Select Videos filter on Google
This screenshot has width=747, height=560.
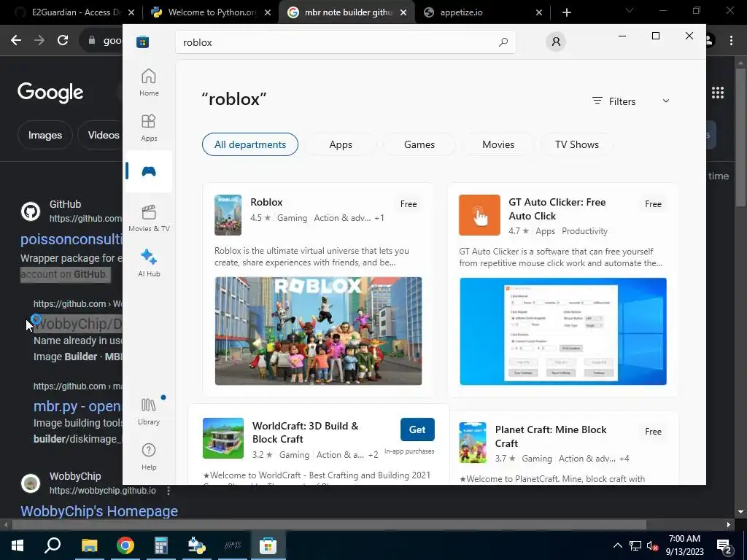pyautogui.click(x=102, y=135)
